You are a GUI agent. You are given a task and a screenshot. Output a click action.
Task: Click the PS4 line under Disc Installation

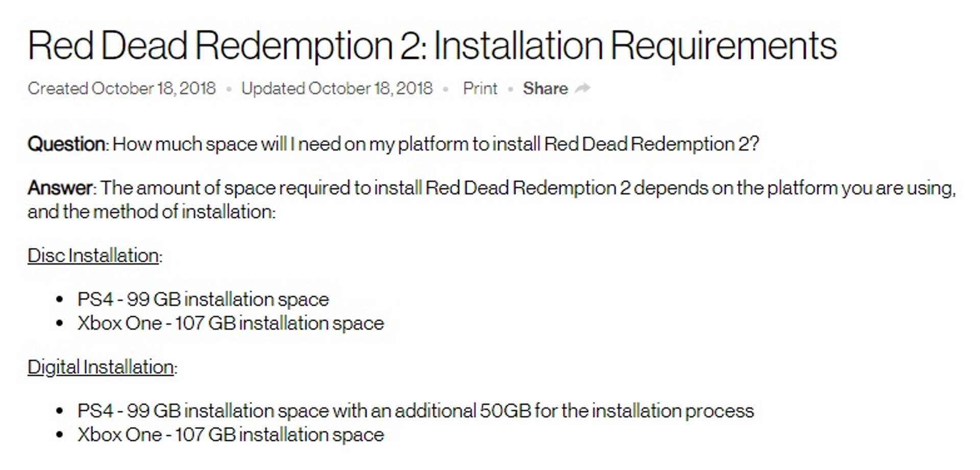[203, 299]
